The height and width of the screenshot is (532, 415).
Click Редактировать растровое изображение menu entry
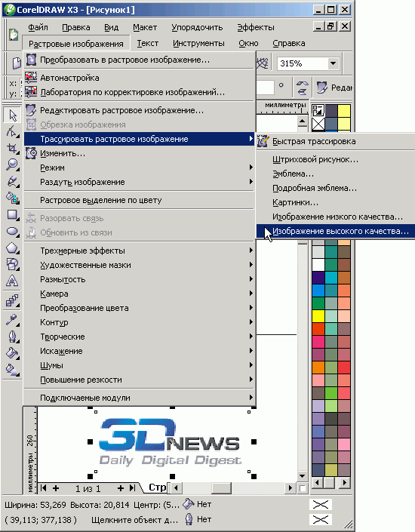[139, 110]
